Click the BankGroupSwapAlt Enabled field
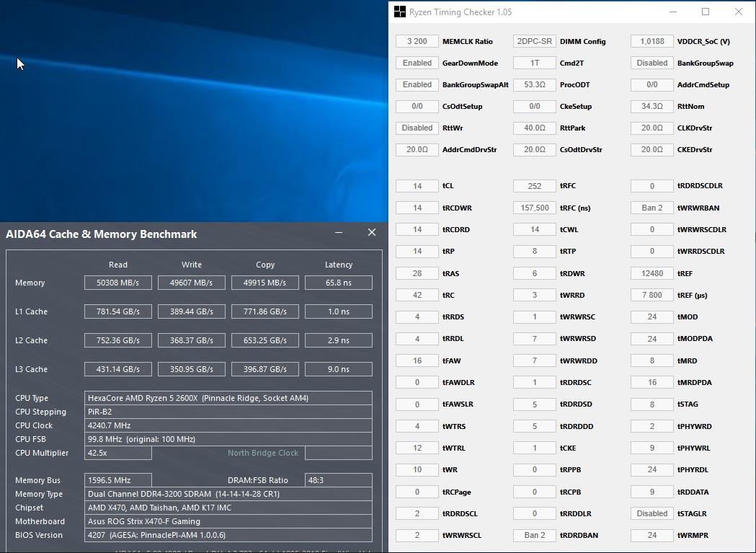756x553 pixels. (x=417, y=85)
